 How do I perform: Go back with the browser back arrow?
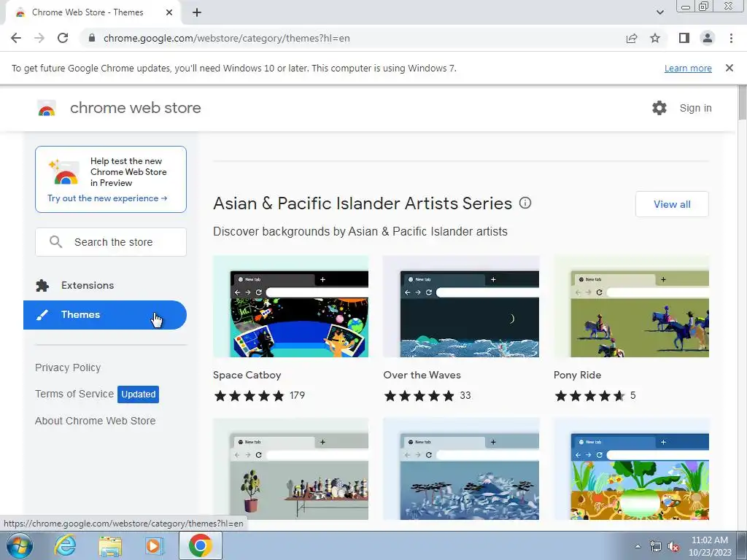coord(16,38)
